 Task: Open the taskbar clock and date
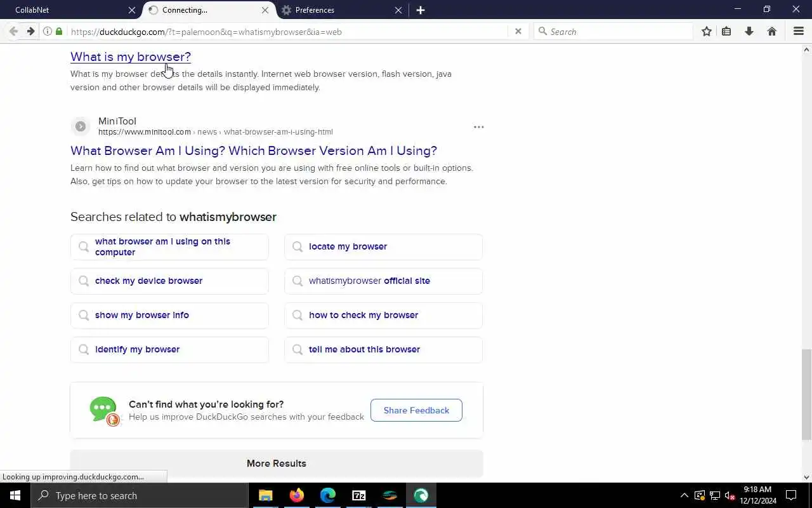pos(758,495)
